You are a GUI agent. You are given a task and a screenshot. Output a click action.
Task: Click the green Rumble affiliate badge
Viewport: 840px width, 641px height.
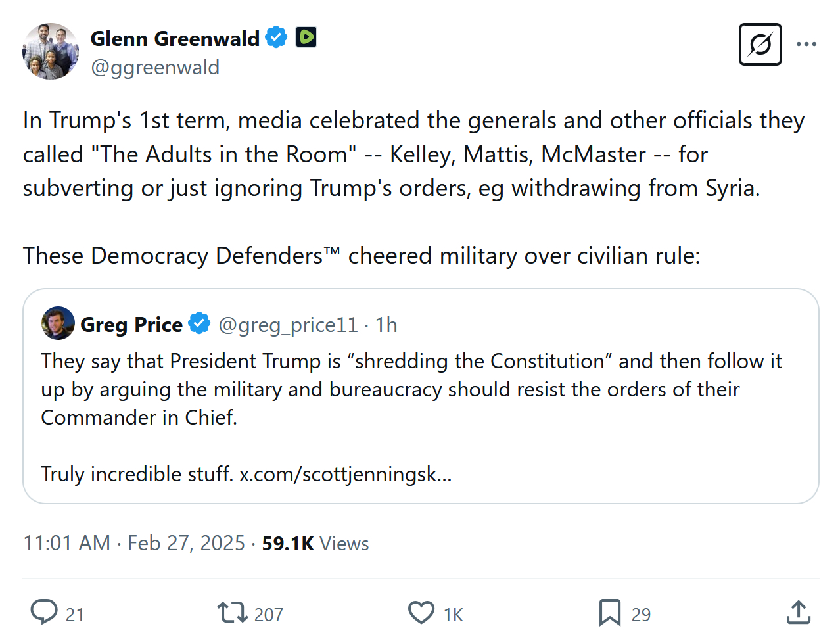coord(306,37)
